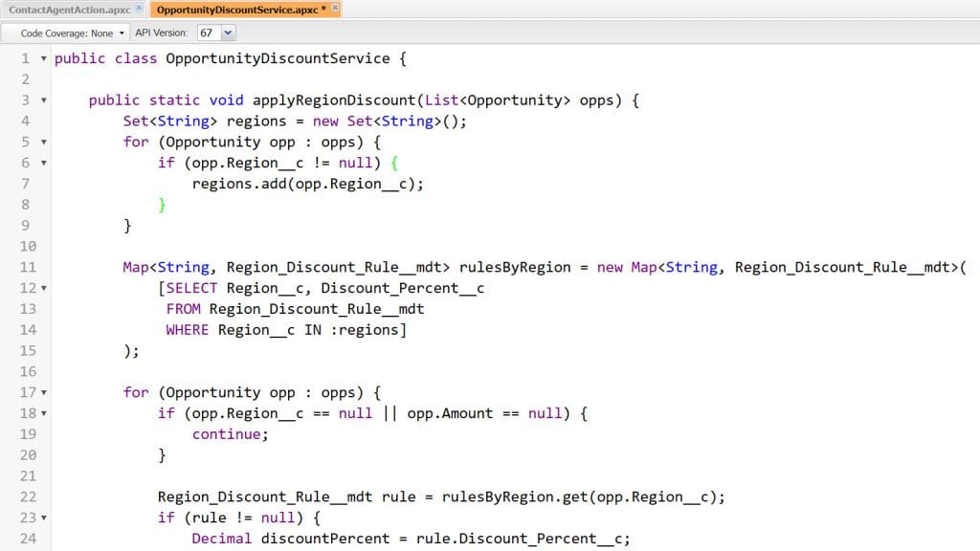Viewport: 980px width, 551px height.
Task: Click the 'Decimal' type on line 24
Action: tap(221, 539)
